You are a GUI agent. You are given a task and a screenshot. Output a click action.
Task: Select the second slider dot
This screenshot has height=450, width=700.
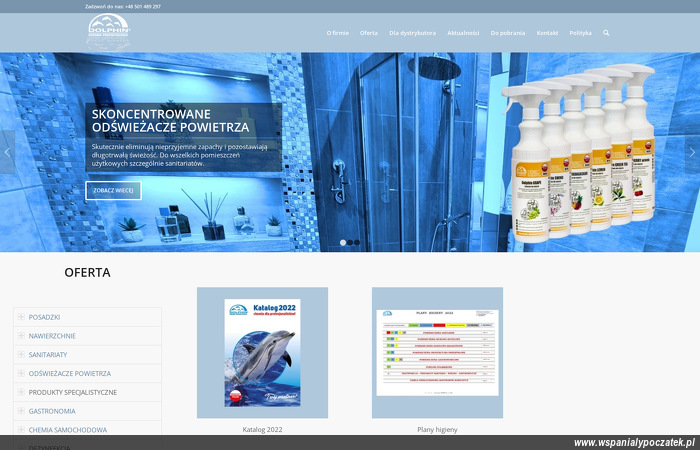click(x=350, y=243)
